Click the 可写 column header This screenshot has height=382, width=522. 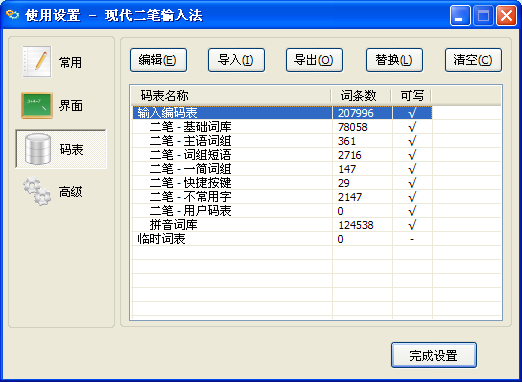tap(411, 96)
